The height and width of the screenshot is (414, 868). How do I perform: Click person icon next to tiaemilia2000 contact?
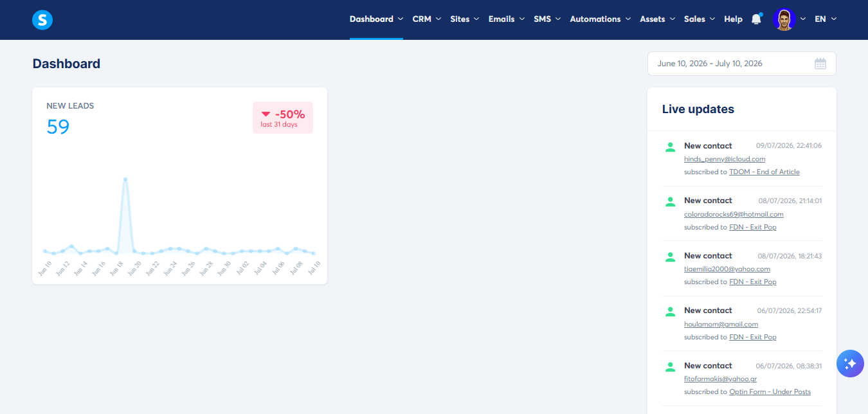click(671, 256)
